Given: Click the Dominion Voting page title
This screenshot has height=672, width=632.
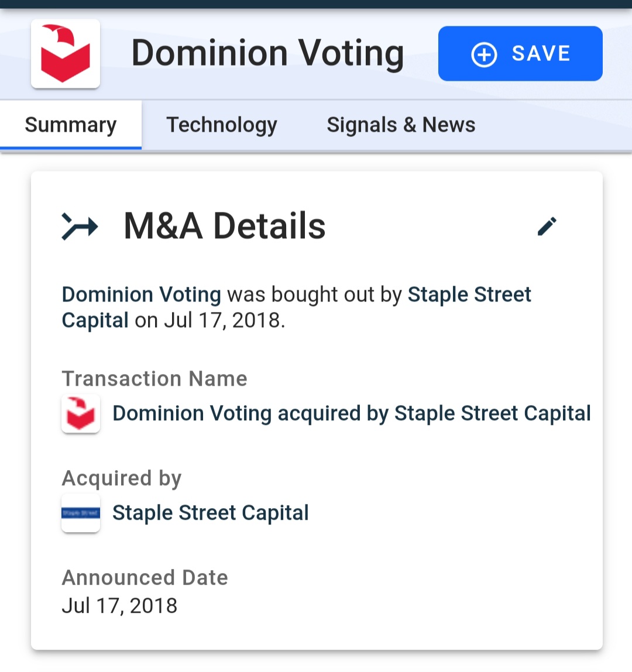Looking at the screenshot, I should pos(268,54).
